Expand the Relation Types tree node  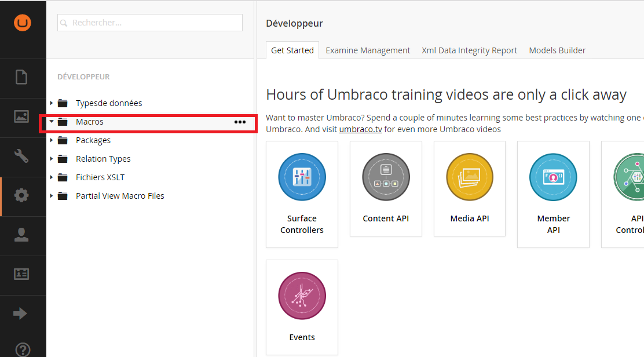[x=52, y=159]
